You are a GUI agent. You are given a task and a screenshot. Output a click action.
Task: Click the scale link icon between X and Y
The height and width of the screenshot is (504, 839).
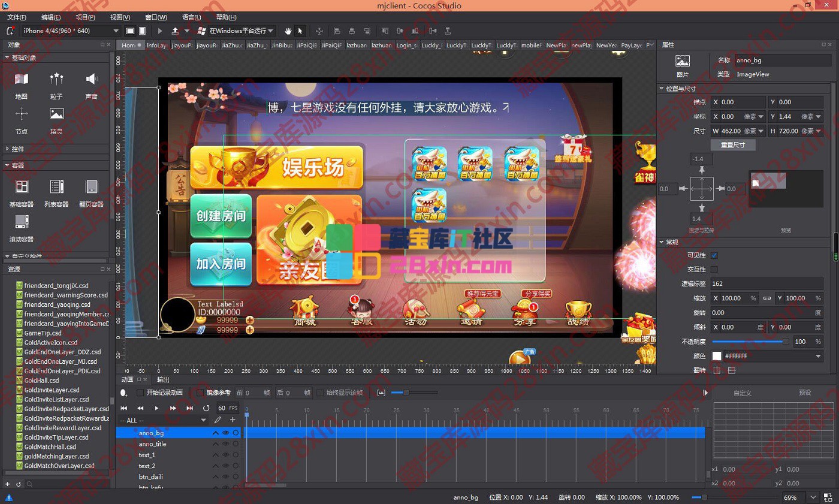tap(767, 298)
